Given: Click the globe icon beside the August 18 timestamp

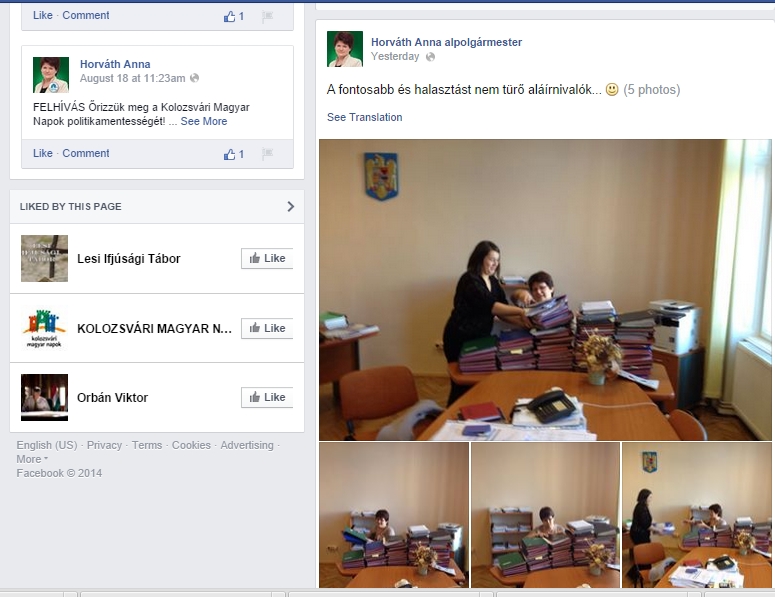Looking at the screenshot, I should click(x=195, y=78).
